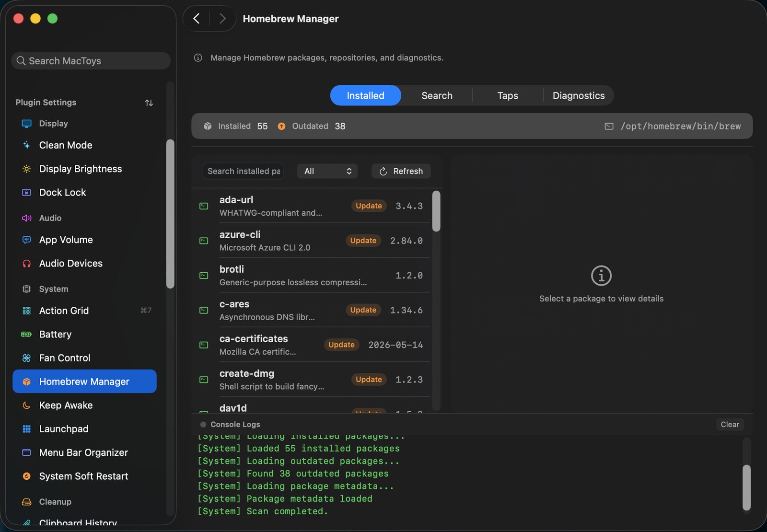Open Launchpad in the sidebar

pyautogui.click(x=84, y=429)
